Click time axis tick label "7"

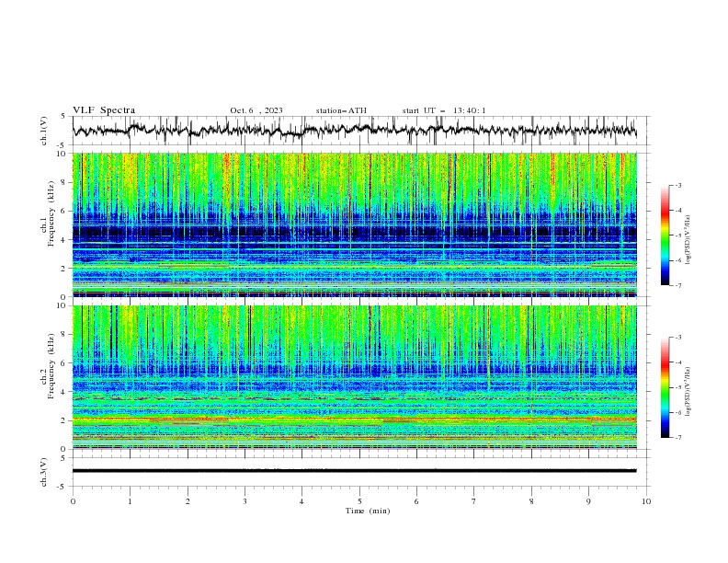coord(474,501)
